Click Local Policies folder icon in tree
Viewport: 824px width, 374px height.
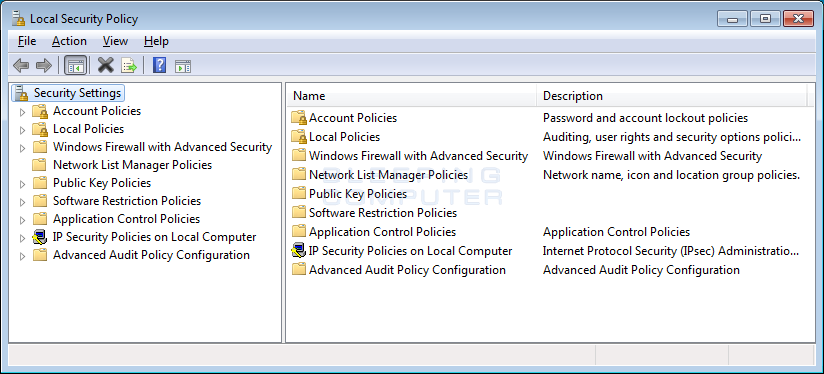coord(40,129)
